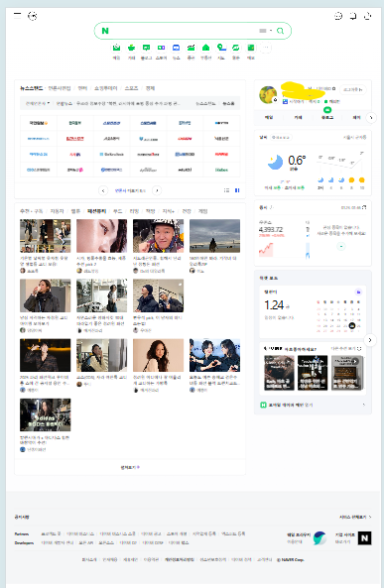Click the green Naver N logo in search bar
This screenshot has width=384, height=588.
pos(105,31)
